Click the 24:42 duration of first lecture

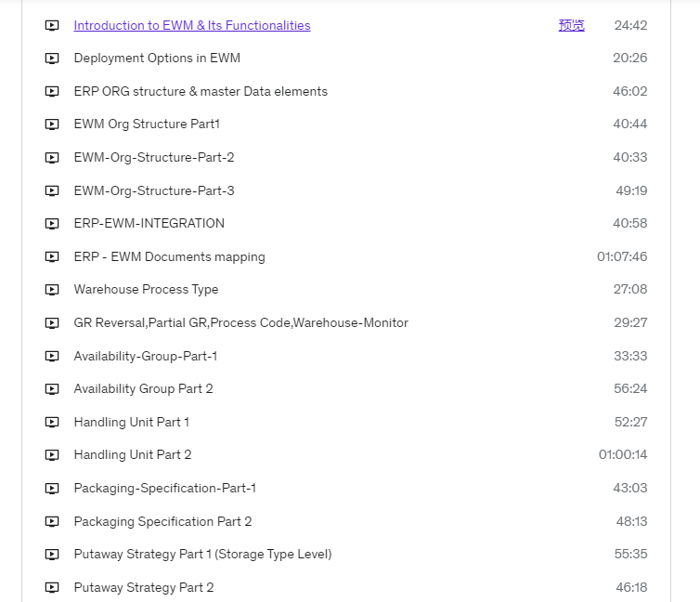click(x=630, y=25)
